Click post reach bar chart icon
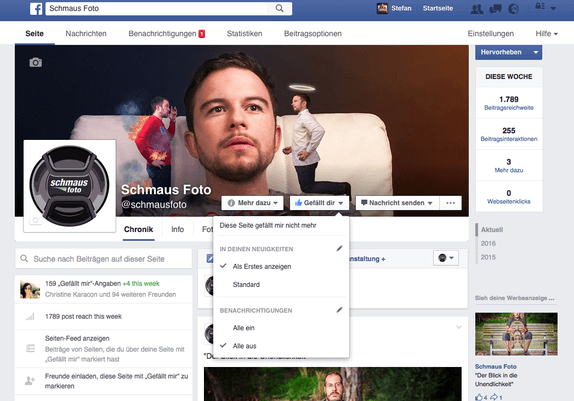Image resolution: width=574 pixels, height=401 pixels. coord(30,316)
